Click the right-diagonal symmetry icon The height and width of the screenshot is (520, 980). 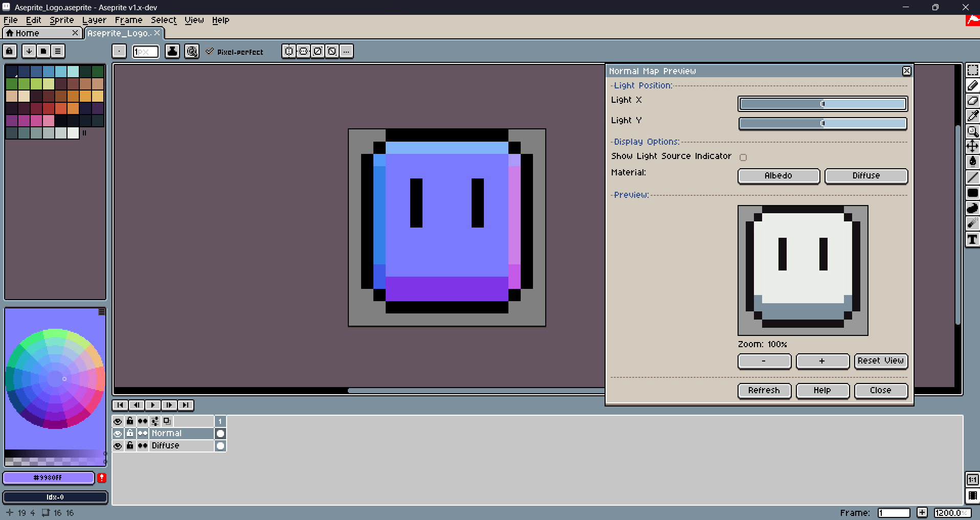pyautogui.click(x=318, y=51)
